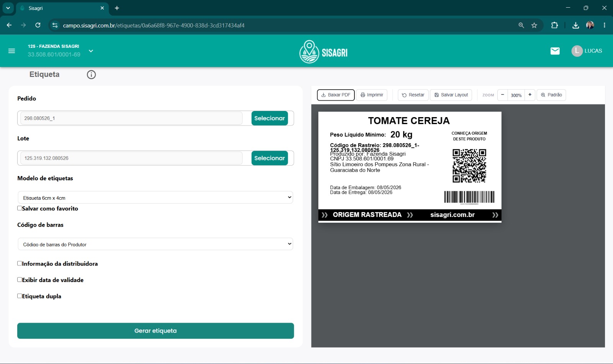Go back with browser back arrow

tap(9, 25)
